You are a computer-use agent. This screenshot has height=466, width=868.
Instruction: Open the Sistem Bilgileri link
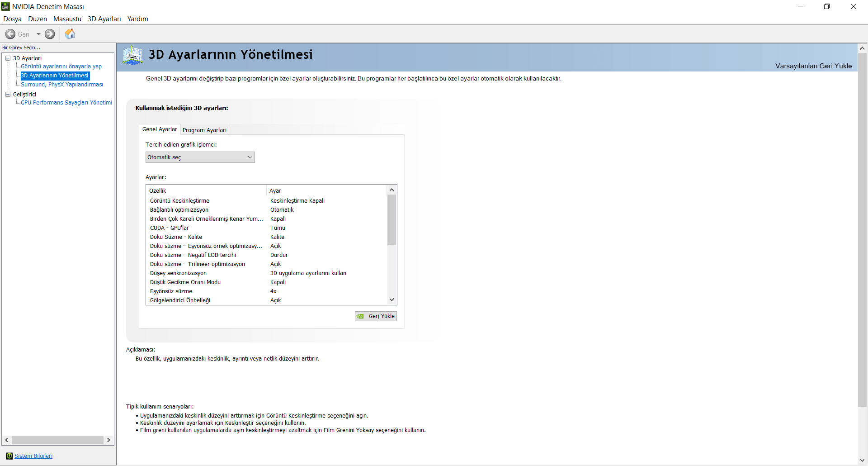click(33, 456)
